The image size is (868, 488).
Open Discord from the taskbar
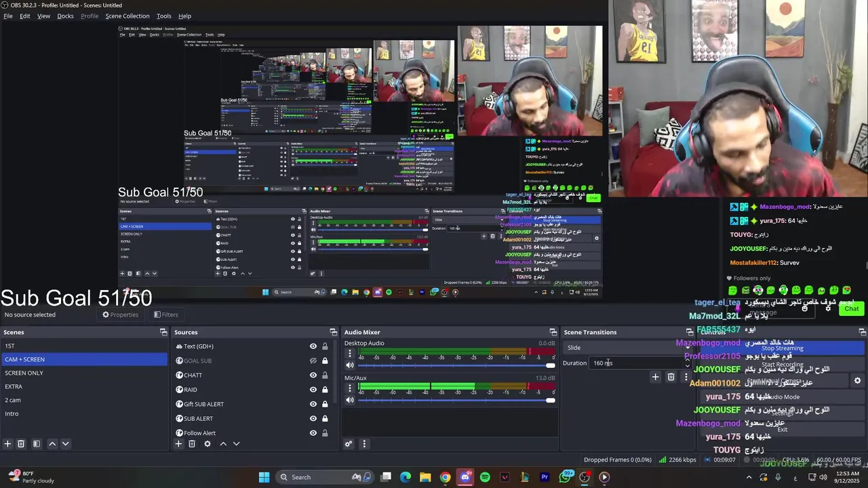tap(465, 477)
